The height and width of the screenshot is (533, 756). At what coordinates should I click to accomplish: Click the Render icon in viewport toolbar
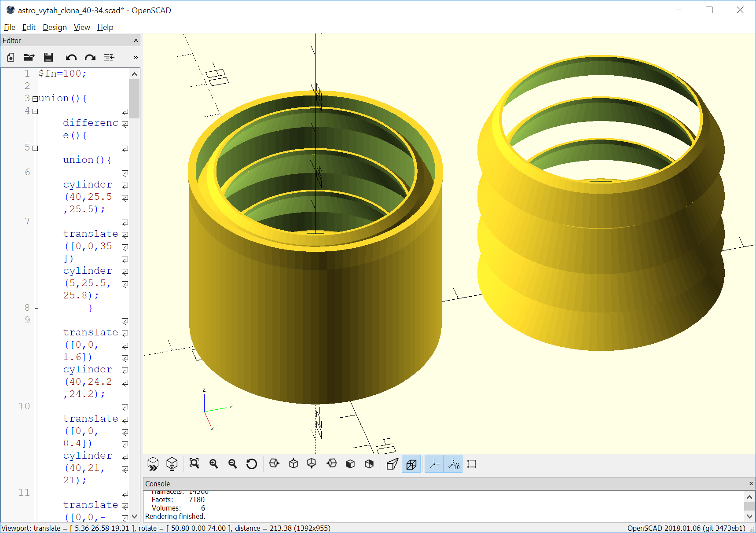point(172,464)
